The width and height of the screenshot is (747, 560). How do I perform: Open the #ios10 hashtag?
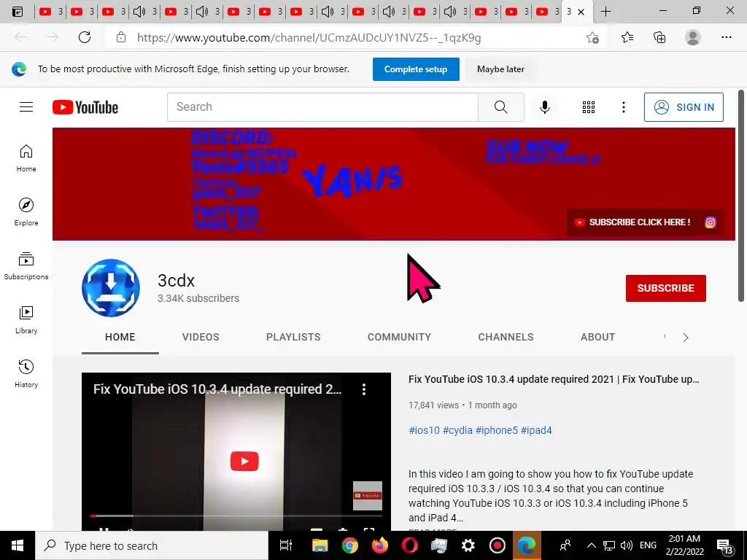click(424, 430)
